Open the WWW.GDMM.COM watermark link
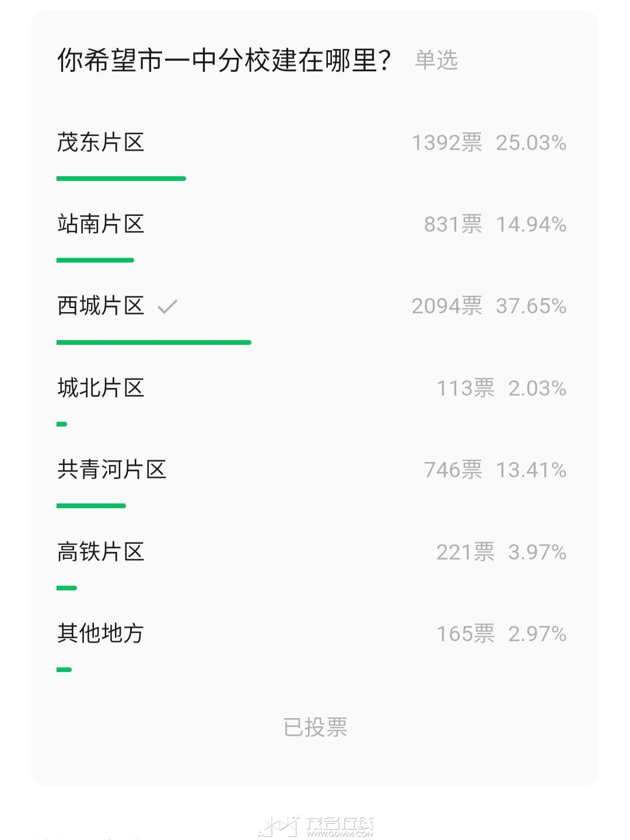The image size is (630, 840). (x=340, y=834)
